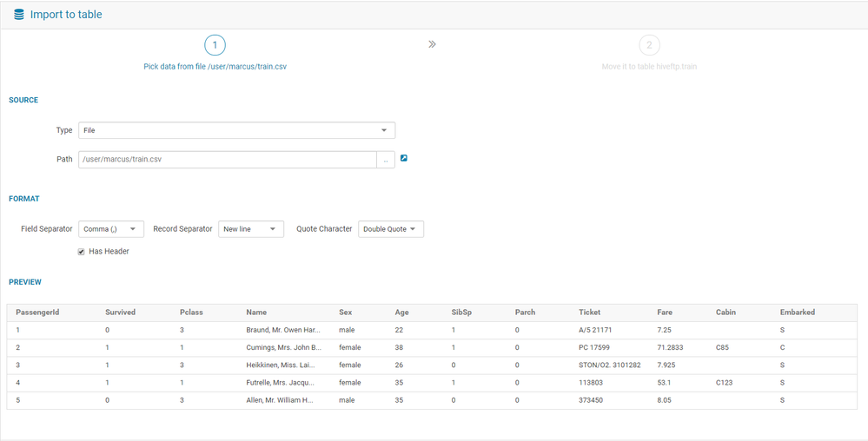Click the Embarked column header
Screen dimensions: 868x441
(797, 312)
